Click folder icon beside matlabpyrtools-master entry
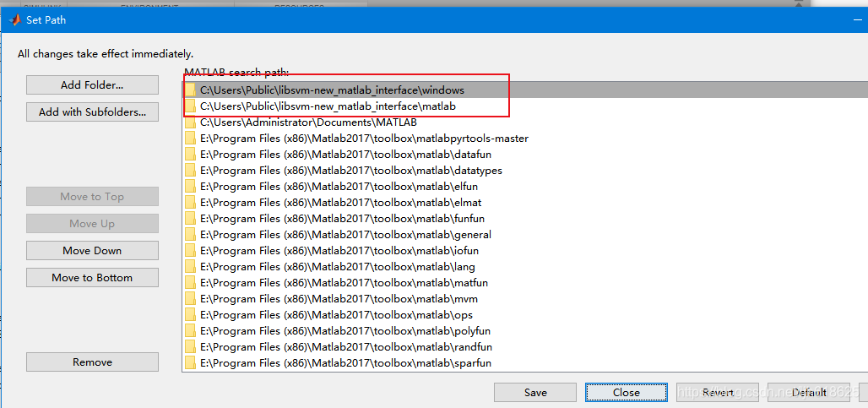The image size is (868, 408). click(x=191, y=138)
